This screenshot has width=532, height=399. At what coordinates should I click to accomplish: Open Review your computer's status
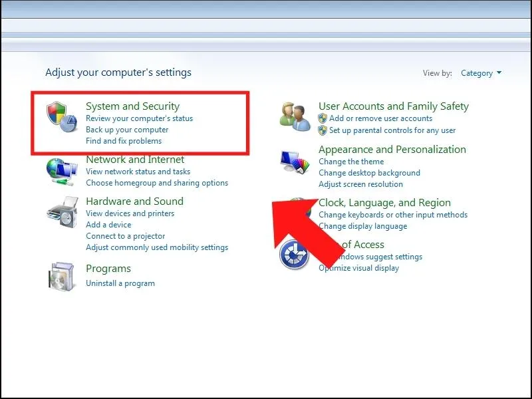pos(139,118)
